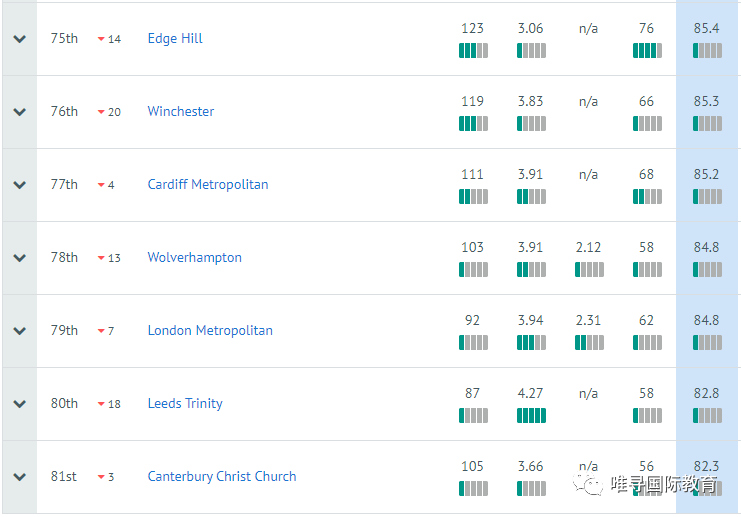This screenshot has height=517, width=741.
Task: Open the Leeds Trinity link
Action: pyautogui.click(x=185, y=404)
